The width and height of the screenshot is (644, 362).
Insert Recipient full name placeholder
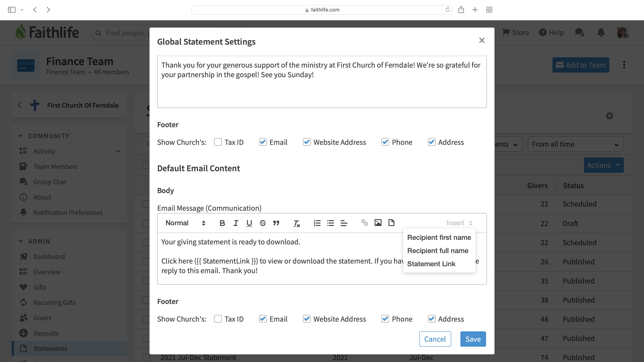(438, 251)
